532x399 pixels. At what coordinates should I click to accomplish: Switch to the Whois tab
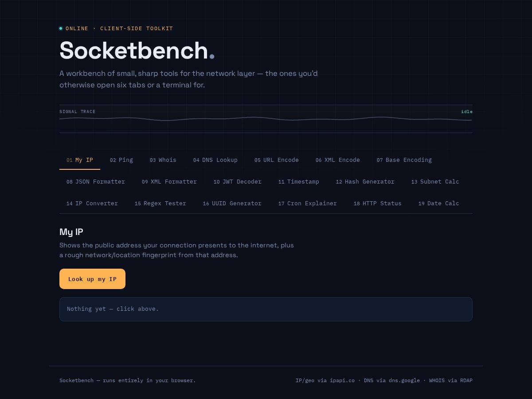coord(163,160)
